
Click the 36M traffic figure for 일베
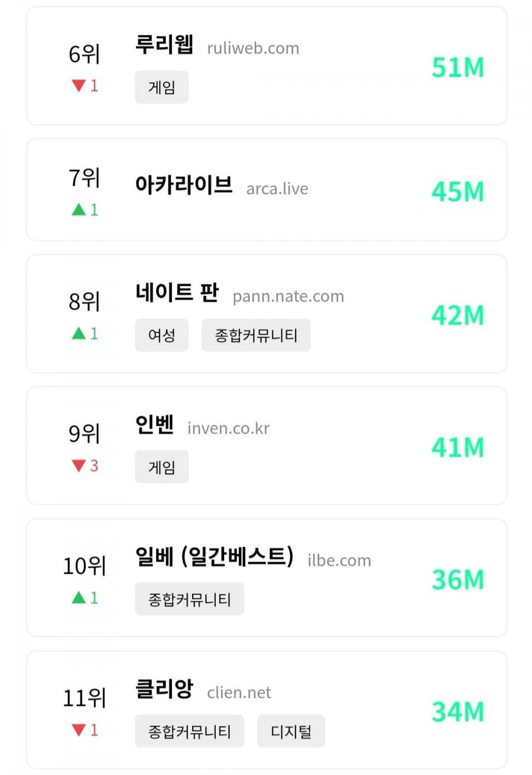[x=458, y=579]
